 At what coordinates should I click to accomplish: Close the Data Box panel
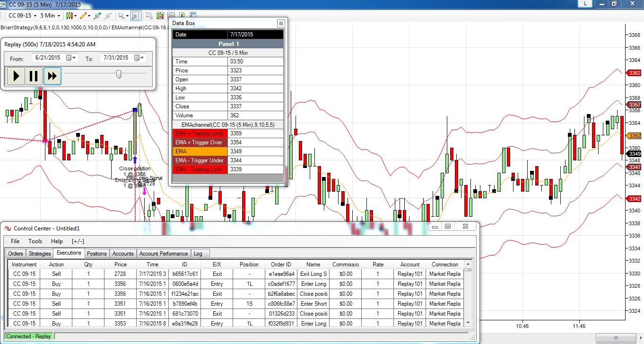click(281, 23)
